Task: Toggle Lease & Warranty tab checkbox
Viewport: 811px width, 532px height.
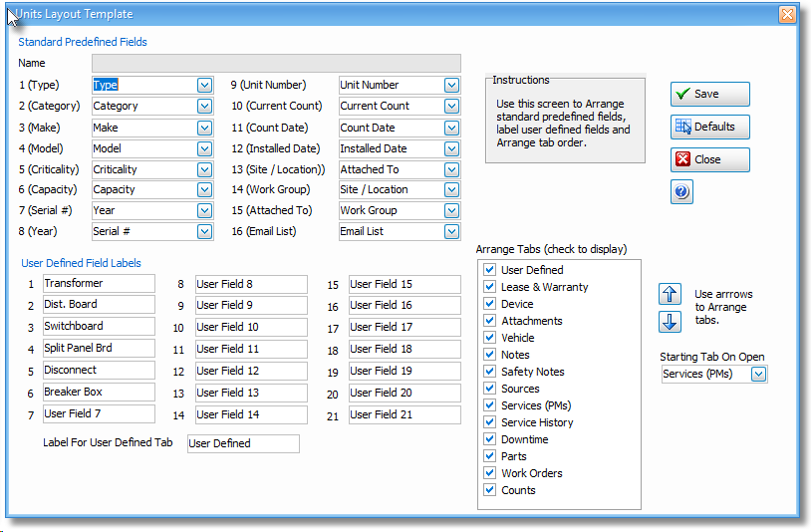Action: pos(489,286)
